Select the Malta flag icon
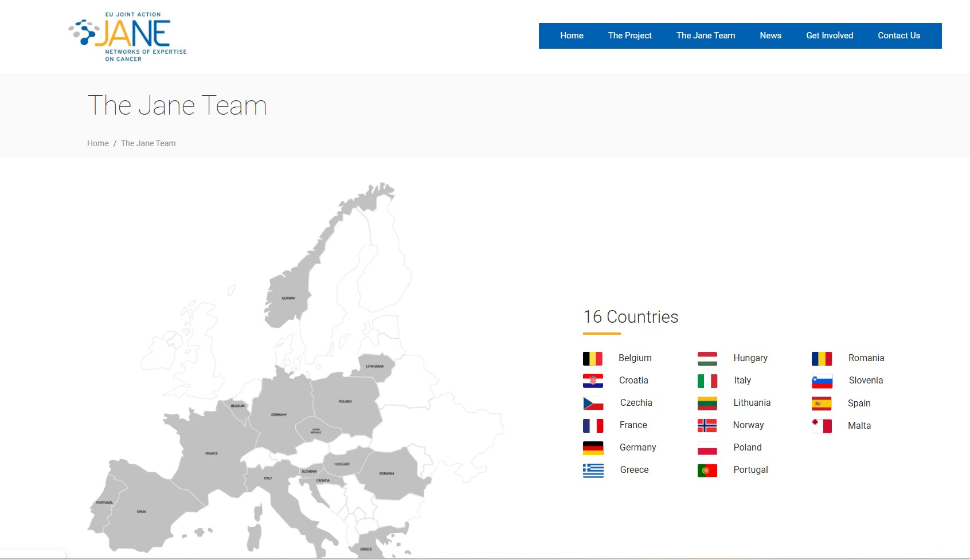Viewport: 970px width, 560px height. (822, 426)
